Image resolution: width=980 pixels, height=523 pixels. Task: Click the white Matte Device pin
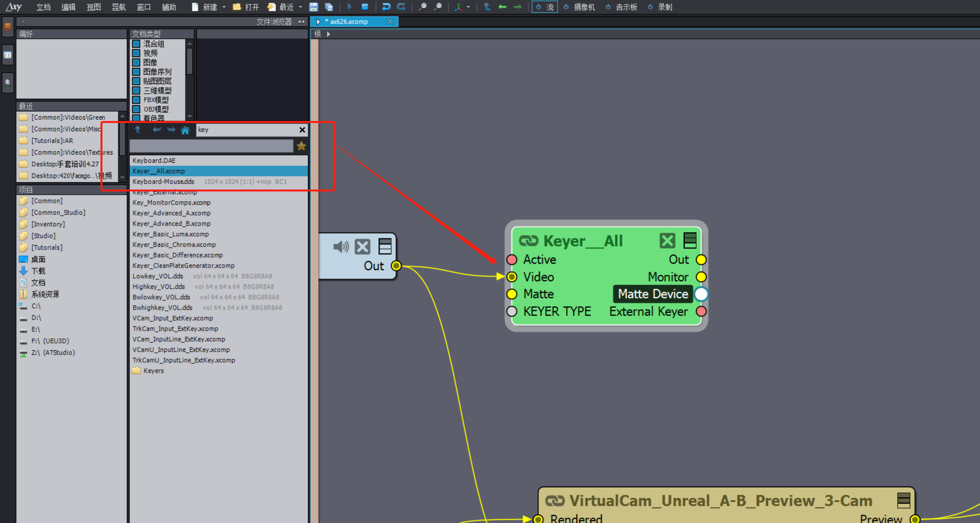point(701,294)
